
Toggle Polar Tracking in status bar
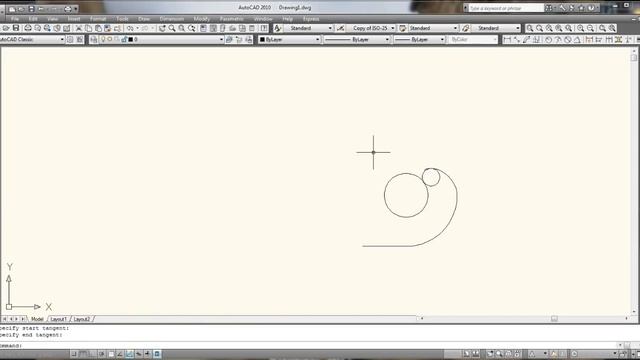tap(102, 354)
